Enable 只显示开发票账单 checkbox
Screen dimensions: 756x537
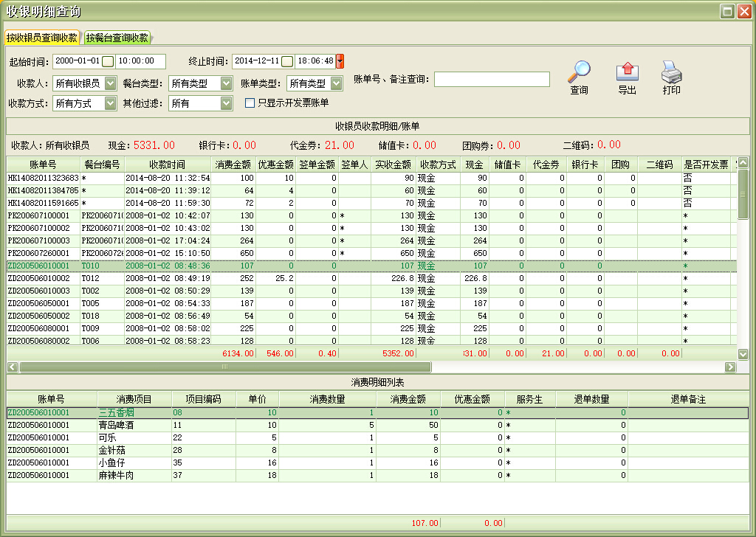click(250, 103)
